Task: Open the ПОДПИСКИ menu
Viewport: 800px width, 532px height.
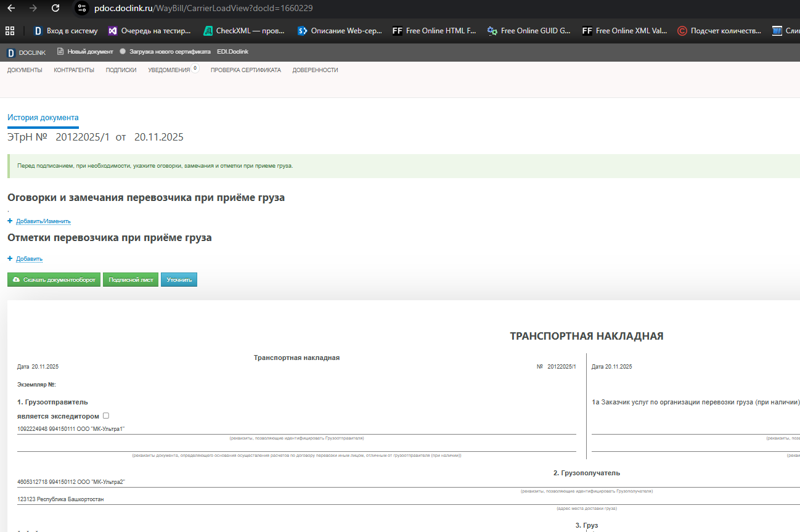Action: click(121, 70)
